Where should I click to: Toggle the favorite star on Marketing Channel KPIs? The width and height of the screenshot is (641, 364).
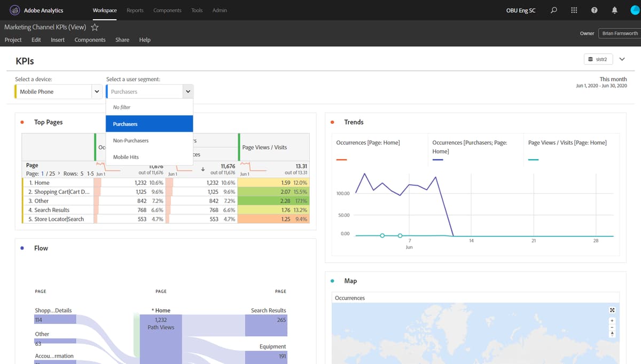[95, 27]
